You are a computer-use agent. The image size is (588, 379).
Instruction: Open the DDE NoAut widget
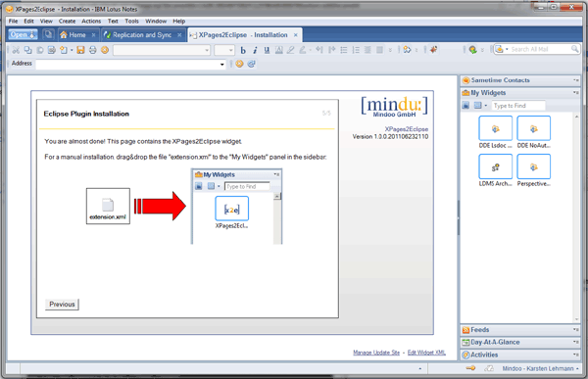coord(534,132)
